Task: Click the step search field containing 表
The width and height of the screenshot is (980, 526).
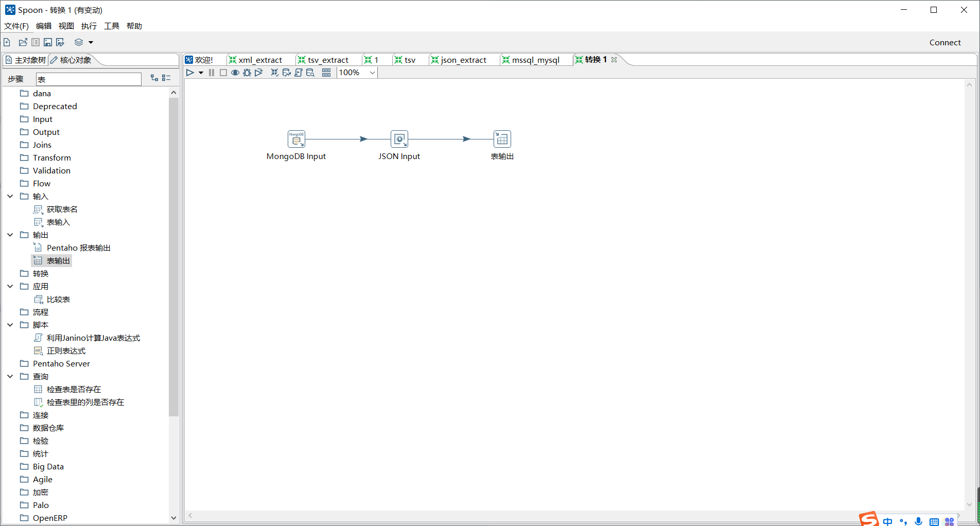Action: point(89,79)
